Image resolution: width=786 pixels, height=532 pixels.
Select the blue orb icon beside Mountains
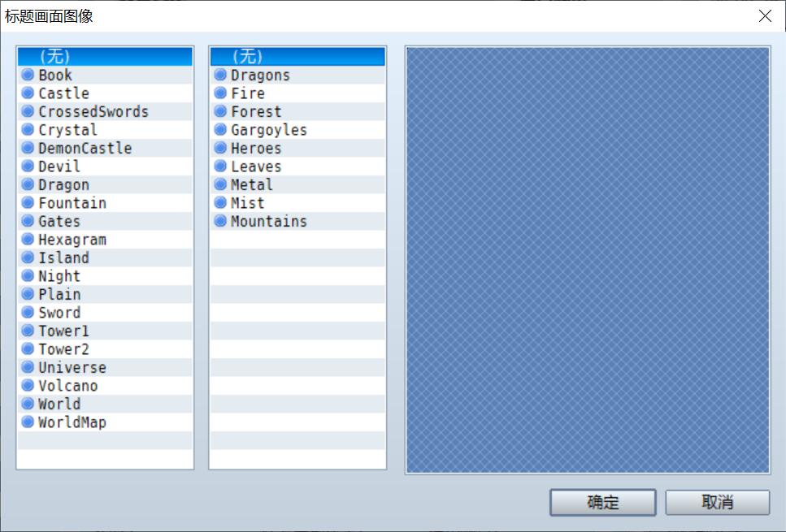click(220, 221)
